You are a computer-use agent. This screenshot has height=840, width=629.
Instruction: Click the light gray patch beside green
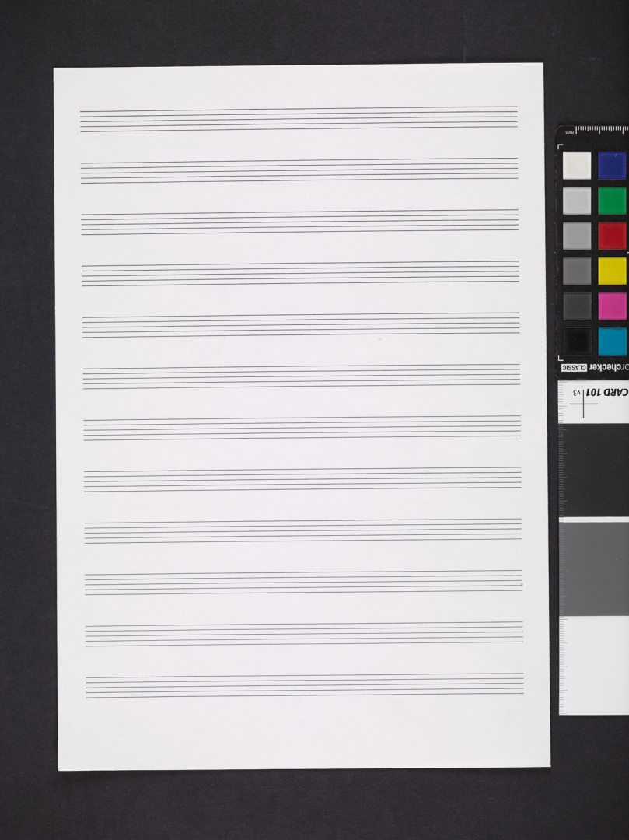point(577,201)
